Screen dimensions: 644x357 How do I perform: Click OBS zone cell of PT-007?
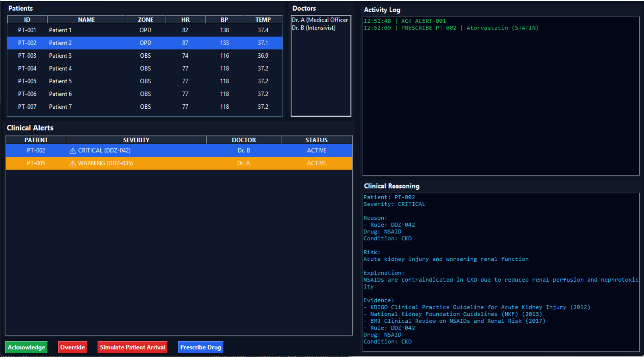pyautogui.click(x=145, y=107)
